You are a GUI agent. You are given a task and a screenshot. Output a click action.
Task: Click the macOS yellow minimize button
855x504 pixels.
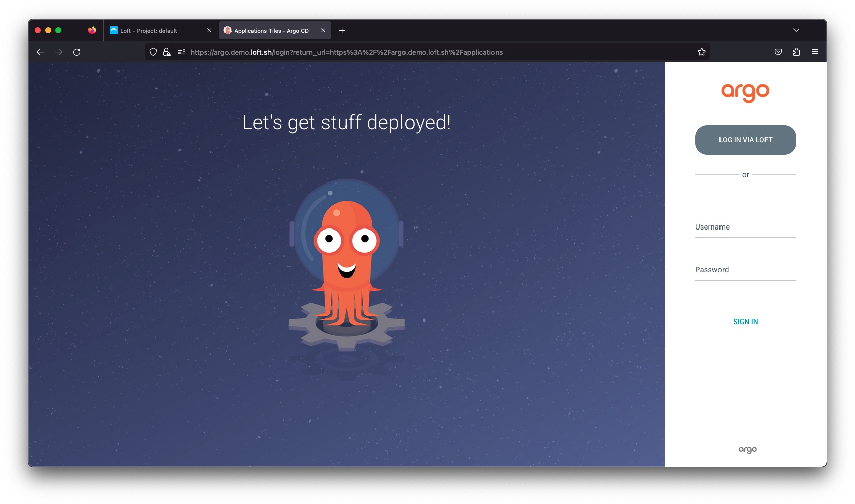click(48, 31)
